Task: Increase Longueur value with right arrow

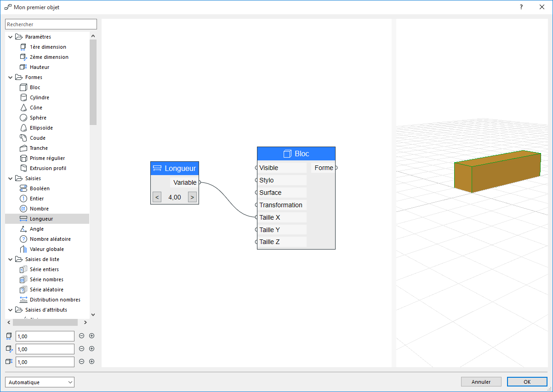Action: 192,197
